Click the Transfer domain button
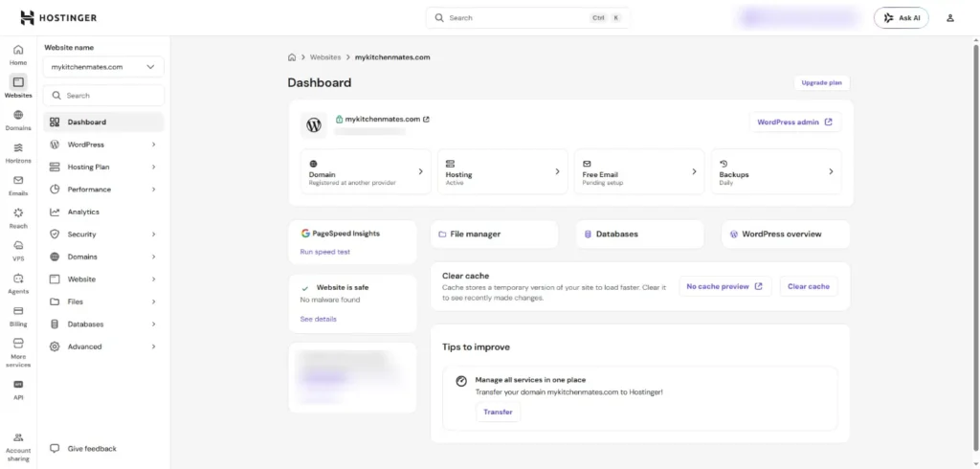Viewport: 980px width, 469px height. point(498,413)
